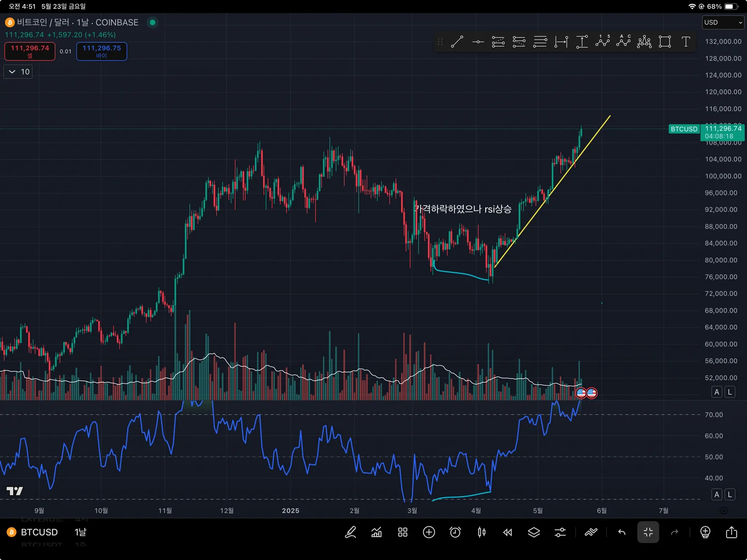Select the trend line drawing tool
Viewport: 747px width, 560px height.
tap(457, 42)
